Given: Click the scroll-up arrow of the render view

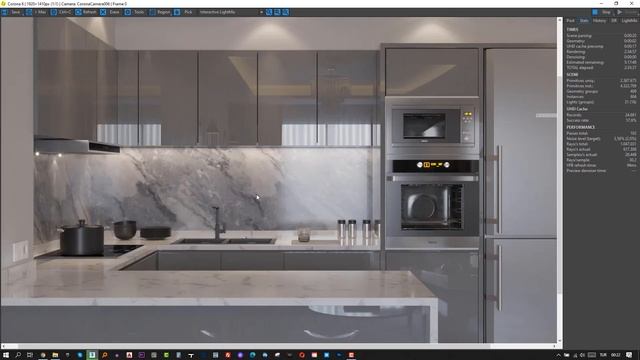Looking at the screenshot, I should click(x=560, y=19).
